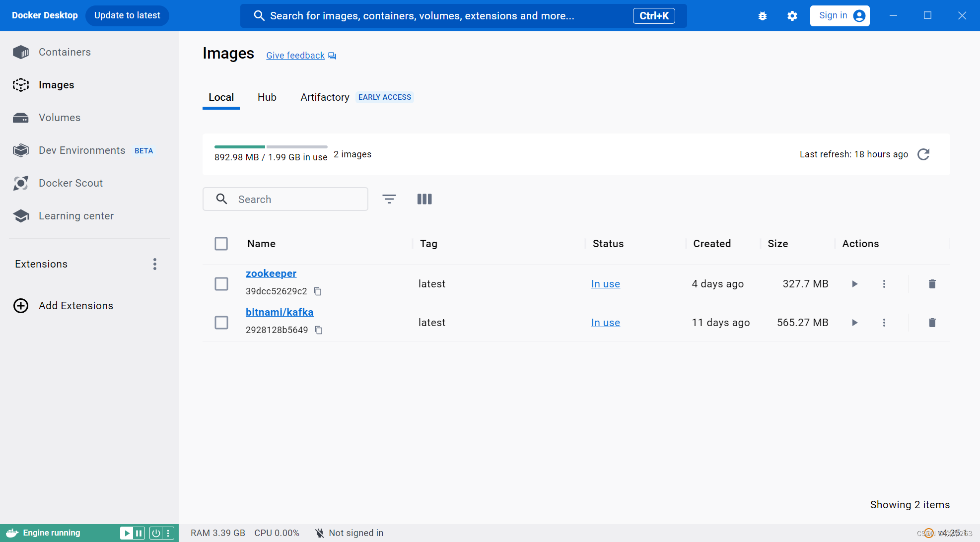Refresh the images list
The height and width of the screenshot is (542, 980).
923,154
